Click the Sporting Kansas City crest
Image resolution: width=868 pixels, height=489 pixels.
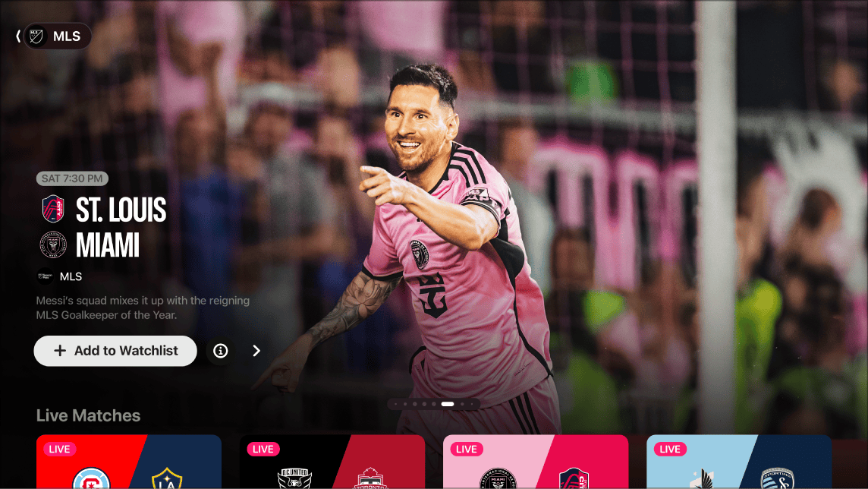777,478
